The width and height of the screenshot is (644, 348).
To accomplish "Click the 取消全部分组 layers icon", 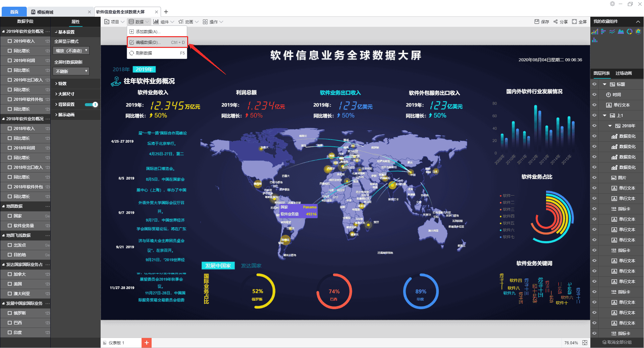I will coord(604,342).
